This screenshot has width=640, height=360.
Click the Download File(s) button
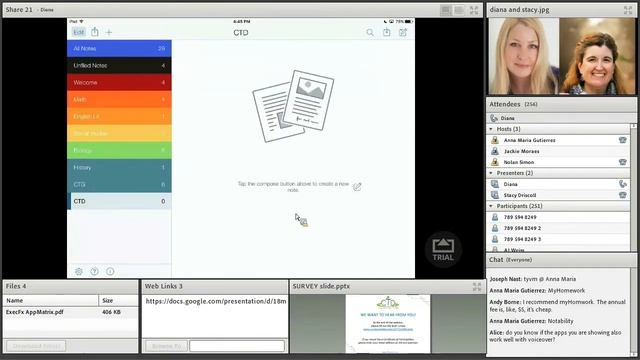(x=36, y=346)
